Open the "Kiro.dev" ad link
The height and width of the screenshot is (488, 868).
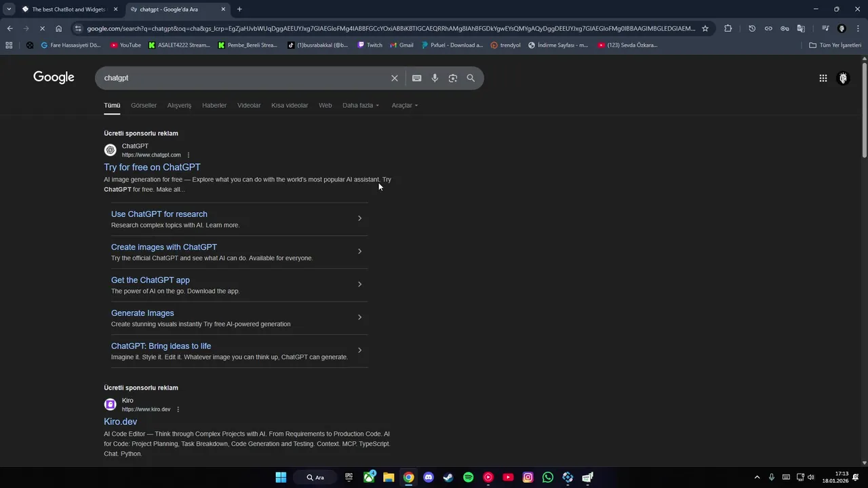coord(120,422)
